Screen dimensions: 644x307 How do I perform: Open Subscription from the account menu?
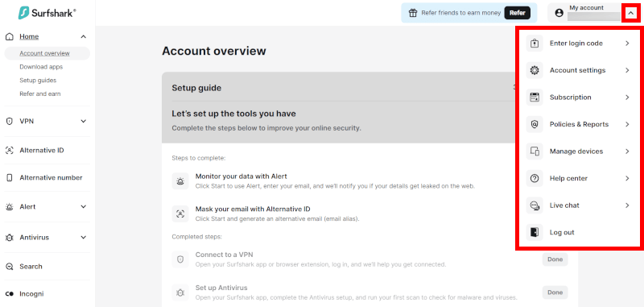click(x=578, y=97)
